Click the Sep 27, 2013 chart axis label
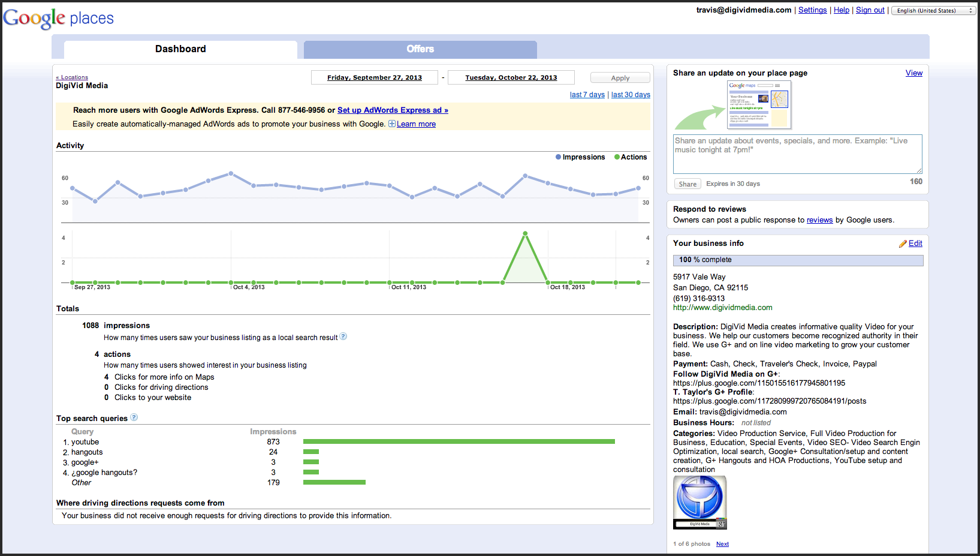Screen dimensions: 980x556 [x=92, y=287]
